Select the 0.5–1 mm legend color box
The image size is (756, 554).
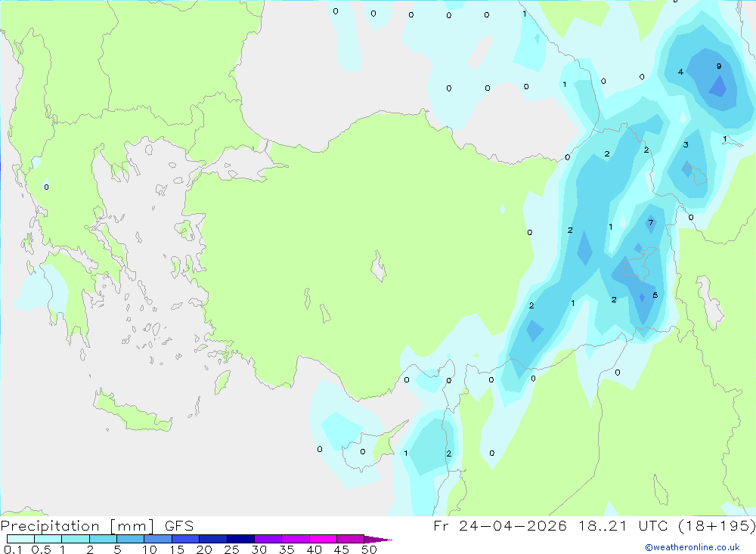click(x=48, y=539)
